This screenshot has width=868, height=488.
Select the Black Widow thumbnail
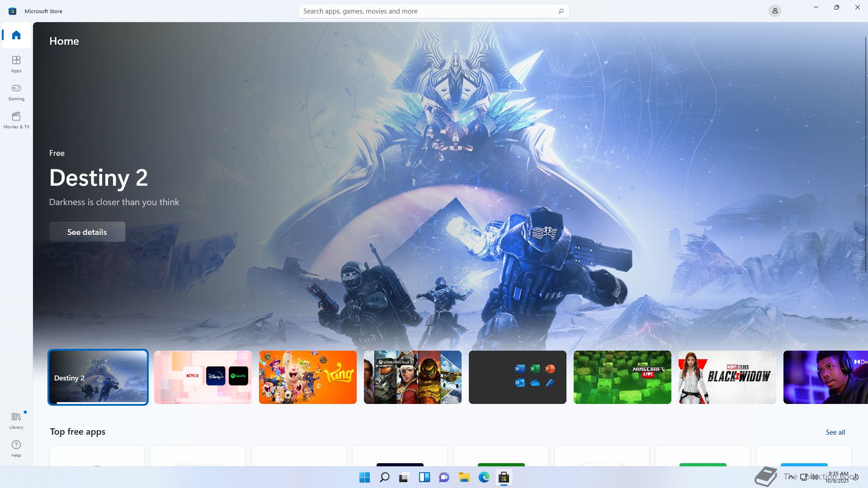pos(727,377)
